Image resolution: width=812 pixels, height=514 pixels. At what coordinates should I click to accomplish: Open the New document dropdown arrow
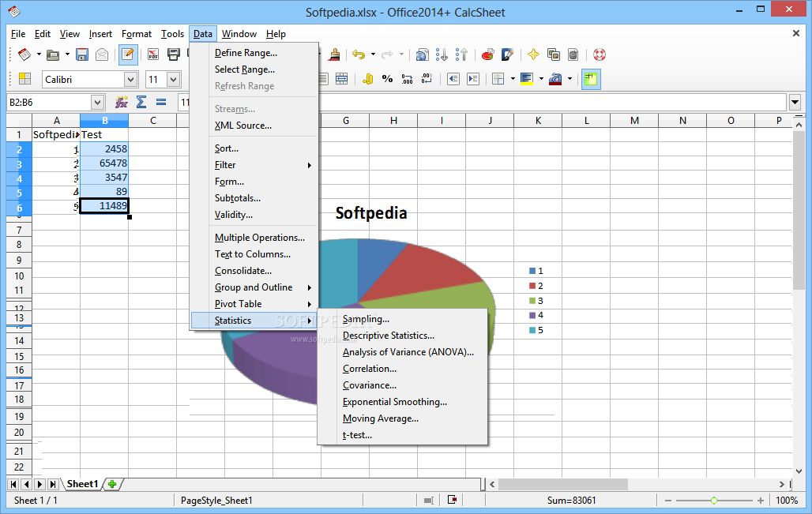(39, 54)
